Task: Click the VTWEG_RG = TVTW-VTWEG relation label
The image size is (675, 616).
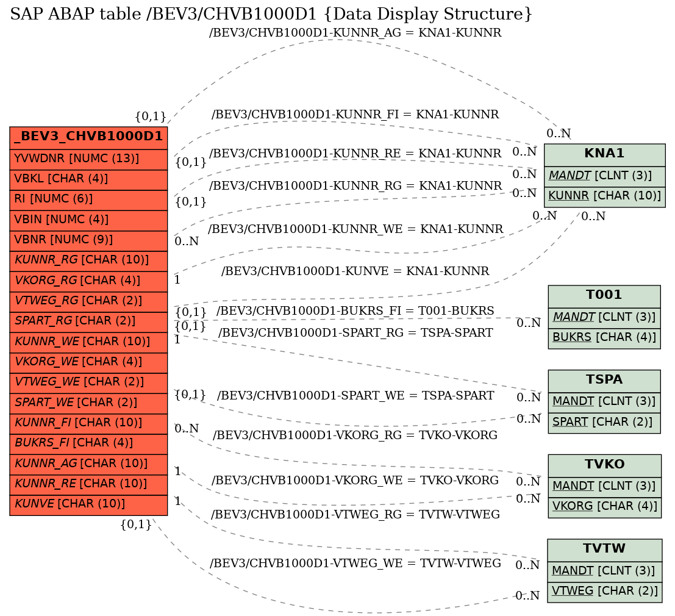Action: tap(355, 514)
